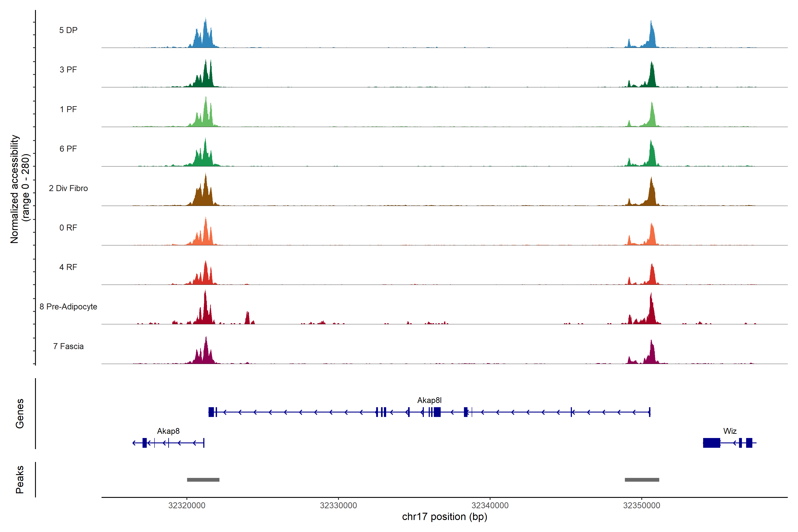Viewport: 798px width, 532px height.
Task: Click the 4 RF track label
Action: tap(68, 267)
